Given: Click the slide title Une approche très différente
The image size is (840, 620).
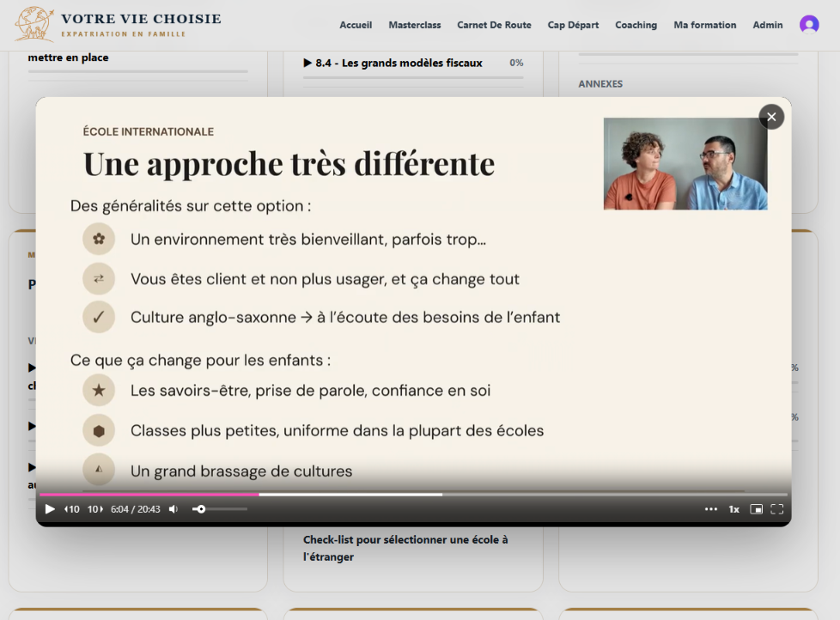Looking at the screenshot, I should pos(289,164).
